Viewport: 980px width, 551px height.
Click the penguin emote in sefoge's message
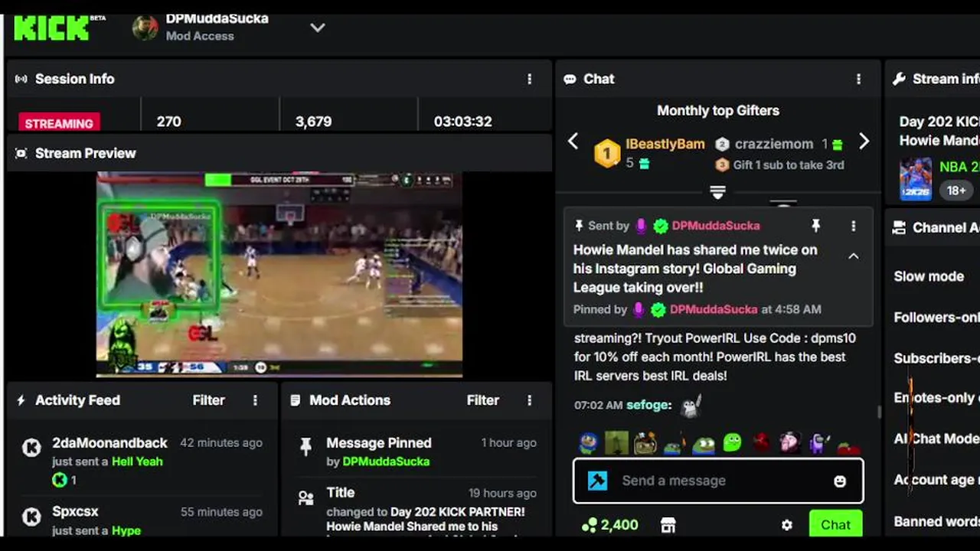(x=691, y=406)
